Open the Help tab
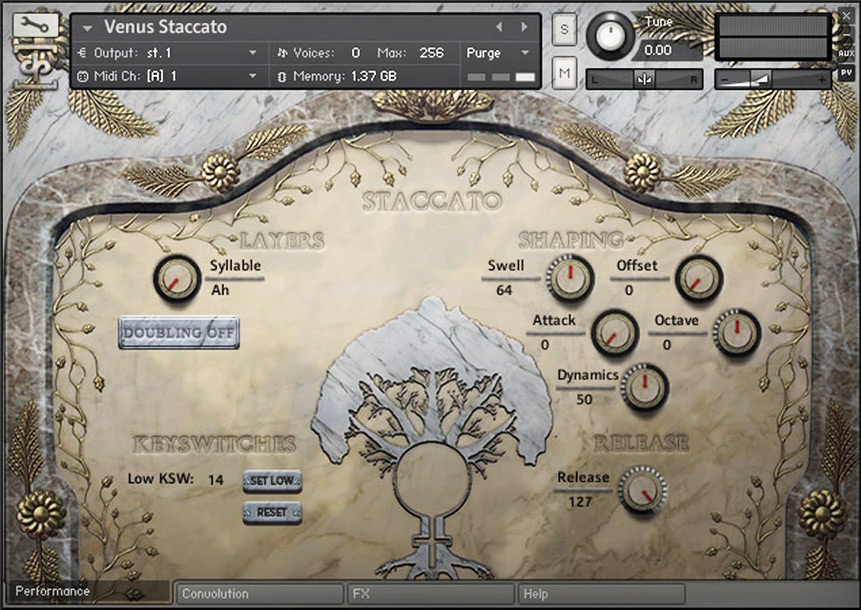Image resolution: width=861 pixels, height=610 pixels. tap(601, 594)
